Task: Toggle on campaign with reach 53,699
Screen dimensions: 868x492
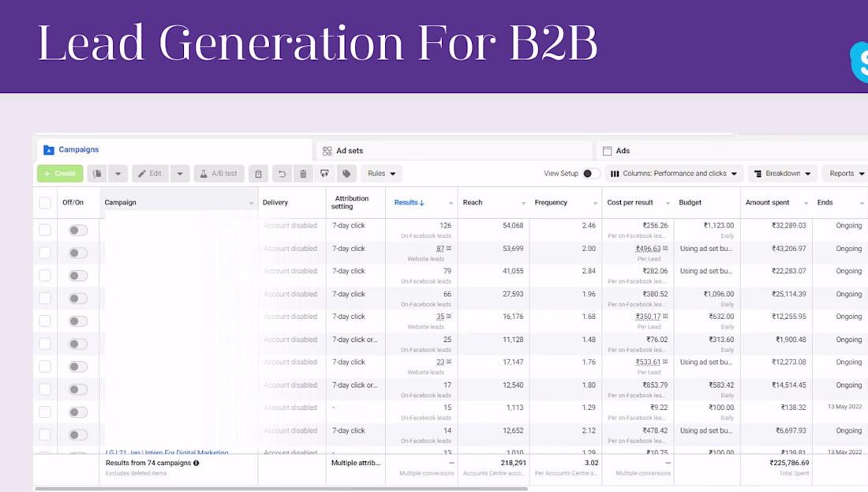Action: (78, 254)
